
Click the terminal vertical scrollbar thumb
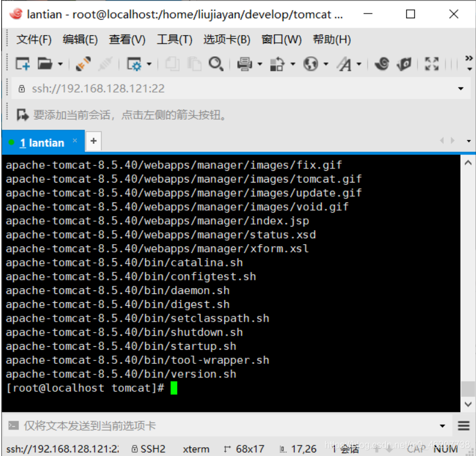coord(468,389)
